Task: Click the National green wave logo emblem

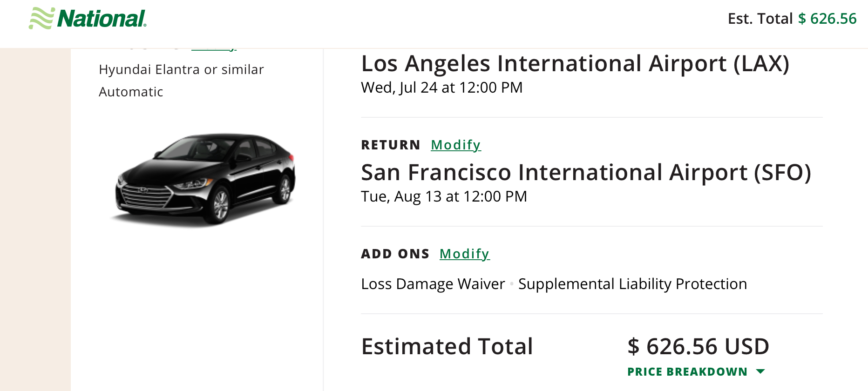Action: tap(41, 19)
